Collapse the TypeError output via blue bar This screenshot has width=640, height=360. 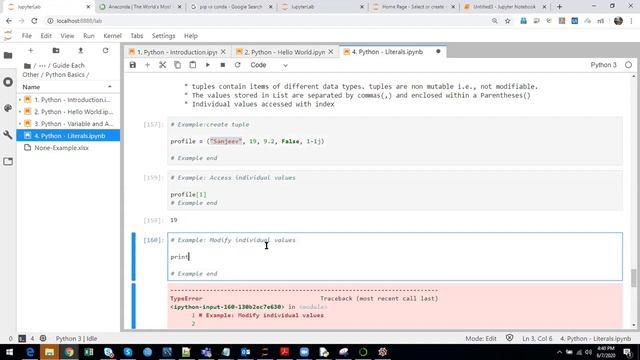point(133,306)
